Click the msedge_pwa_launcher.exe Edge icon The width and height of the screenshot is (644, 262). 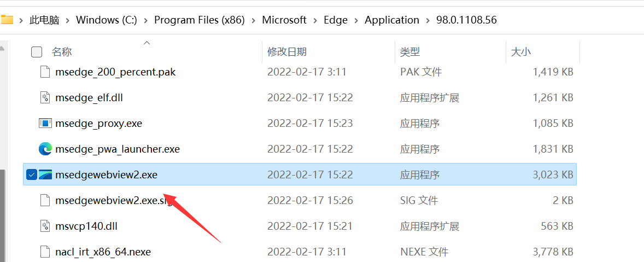point(45,149)
